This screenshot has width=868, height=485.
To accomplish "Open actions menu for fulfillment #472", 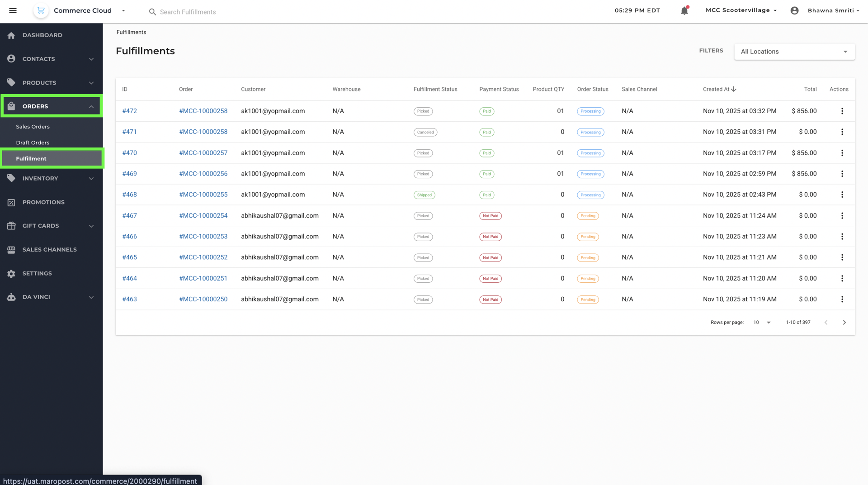I will [x=842, y=111].
